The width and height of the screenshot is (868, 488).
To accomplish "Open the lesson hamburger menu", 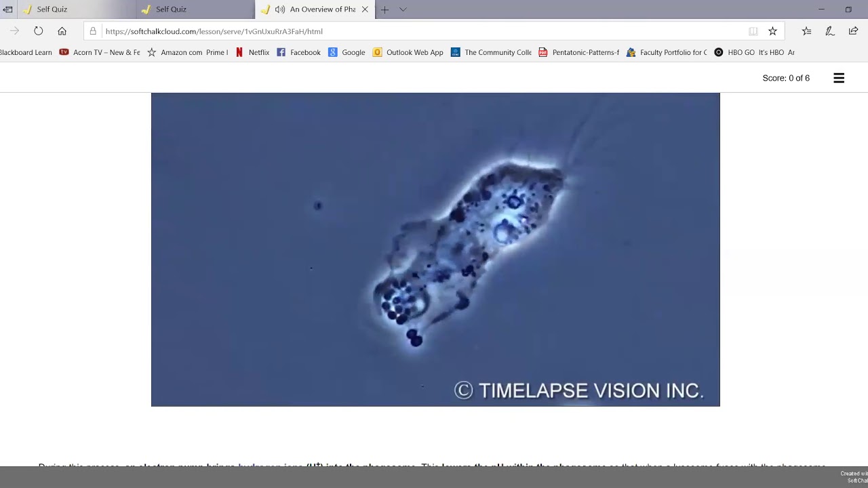I will tap(839, 78).
